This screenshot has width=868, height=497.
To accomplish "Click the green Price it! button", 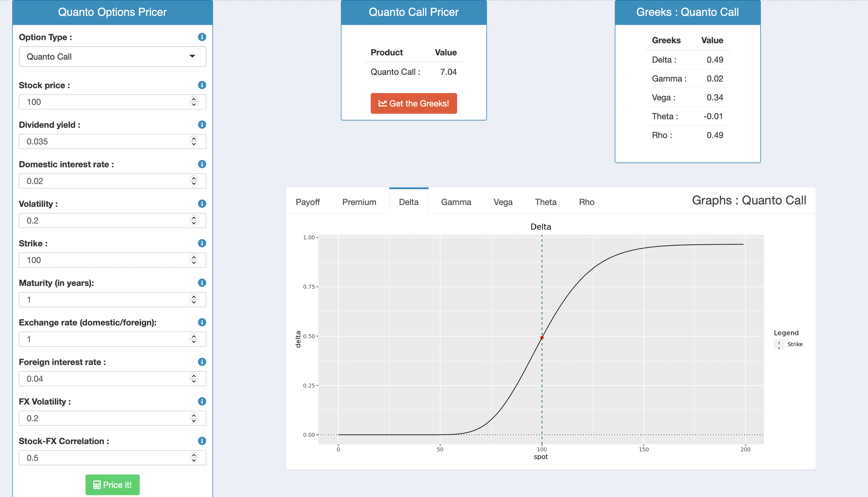I will tap(112, 485).
